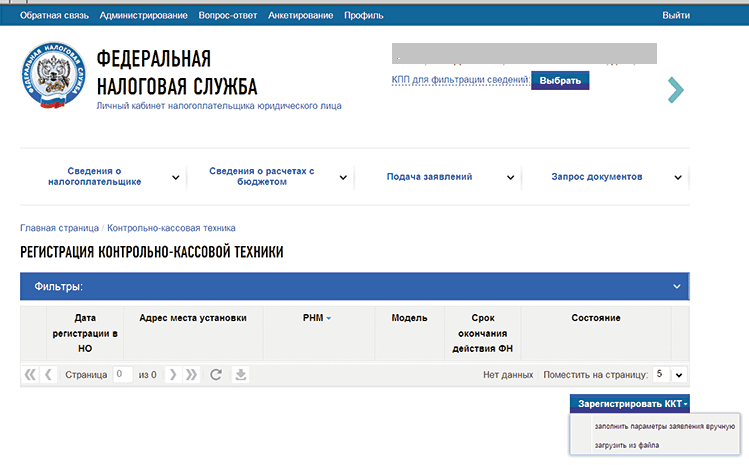Click the rows per page value field

(662, 375)
